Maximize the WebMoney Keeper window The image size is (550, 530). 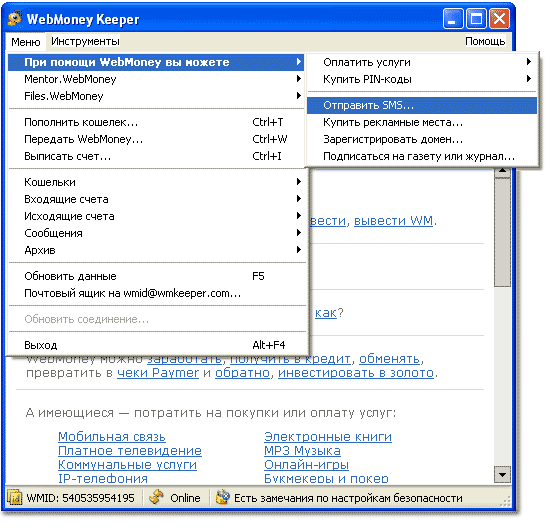coord(476,19)
